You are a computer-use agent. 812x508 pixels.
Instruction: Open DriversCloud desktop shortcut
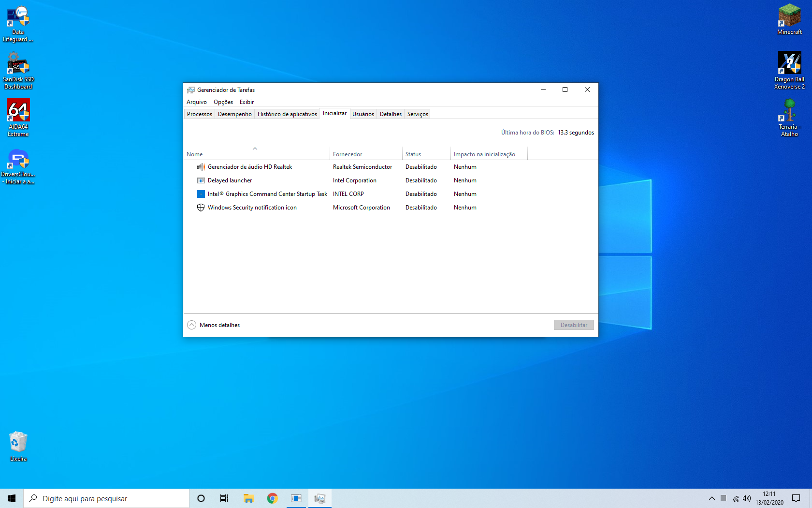point(18,166)
